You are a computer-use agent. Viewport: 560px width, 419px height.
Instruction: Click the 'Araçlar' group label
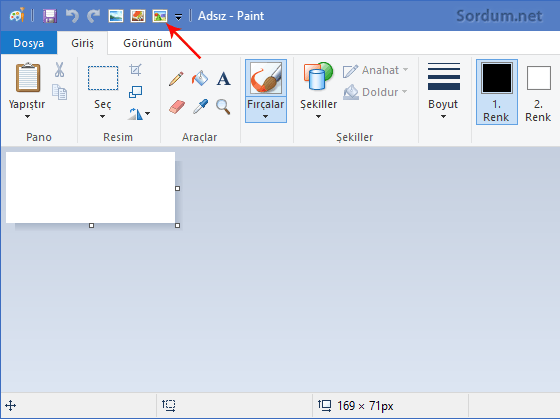tap(199, 137)
